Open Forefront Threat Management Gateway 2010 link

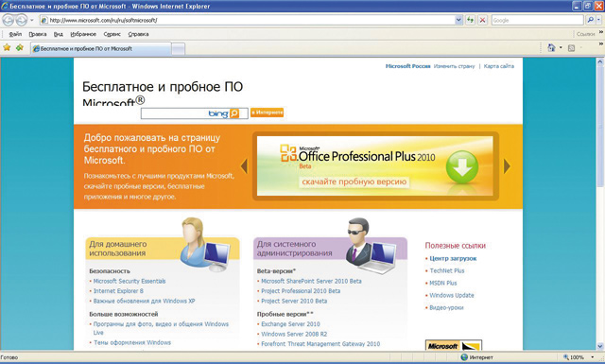click(x=320, y=343)
